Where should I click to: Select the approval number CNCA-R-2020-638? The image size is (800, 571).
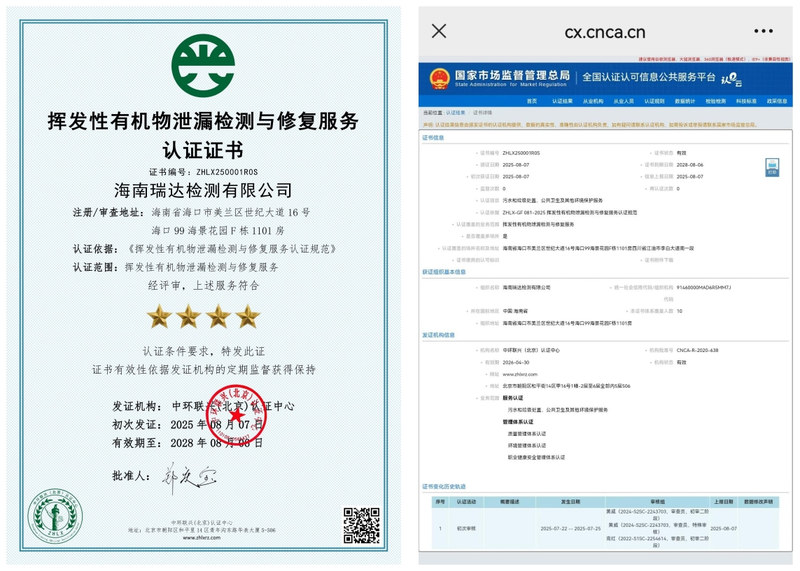point(697,350)
